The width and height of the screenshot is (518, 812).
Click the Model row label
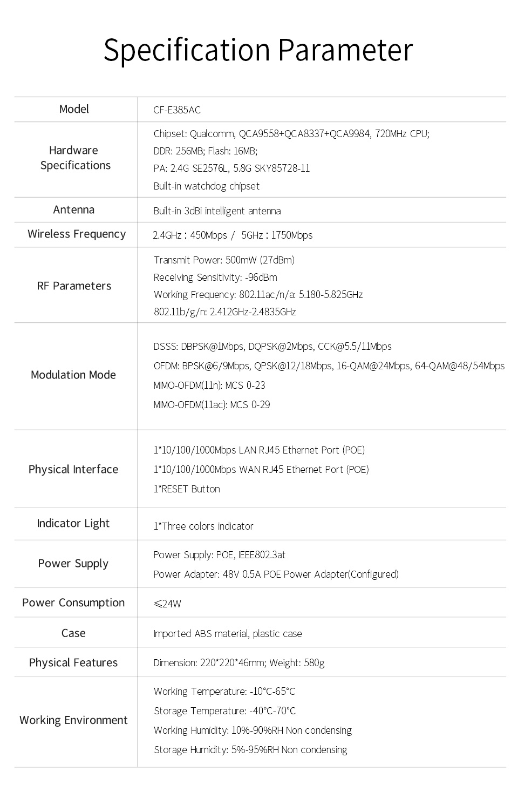pos(74,109)
